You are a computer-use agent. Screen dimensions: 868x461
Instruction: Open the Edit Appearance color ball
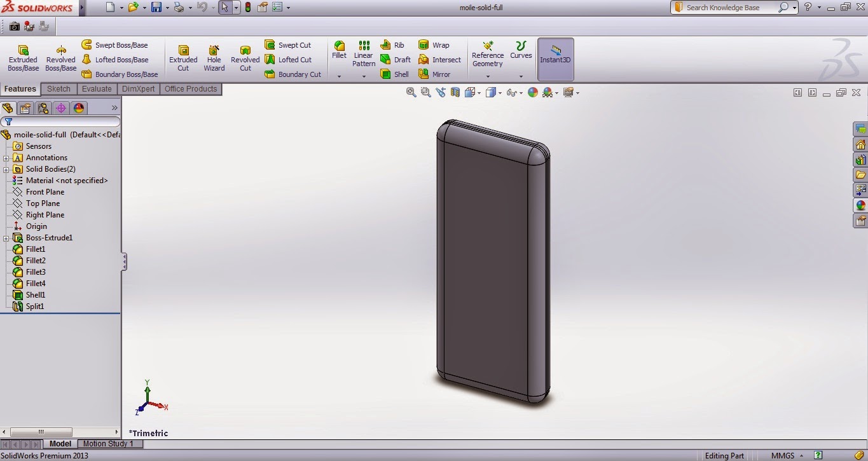coord(533,92)
